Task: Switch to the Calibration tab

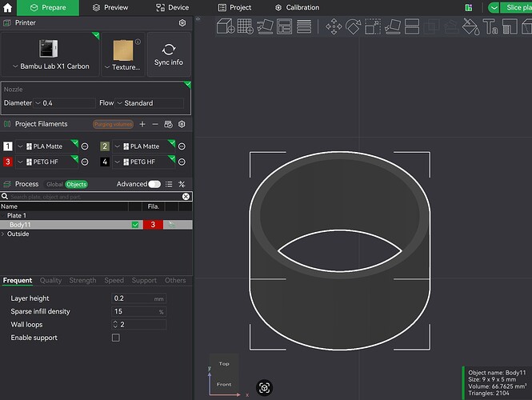Action: (x=297, y=7)
